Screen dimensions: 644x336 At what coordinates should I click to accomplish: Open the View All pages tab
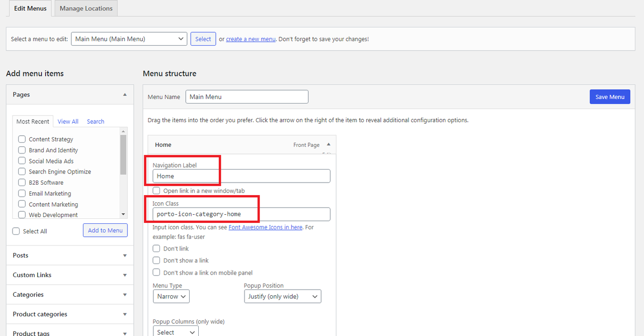[x=68, y=121]
